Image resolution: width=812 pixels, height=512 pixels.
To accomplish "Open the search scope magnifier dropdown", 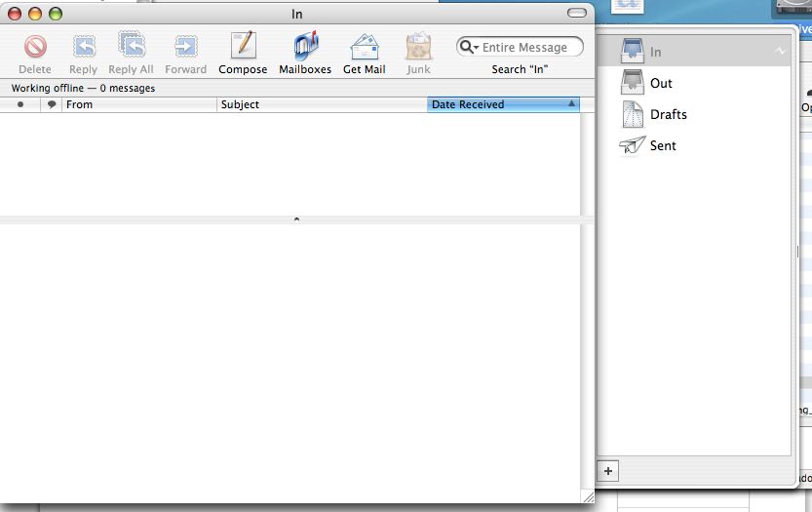I will pyautogui.click(x=469, y=47).
